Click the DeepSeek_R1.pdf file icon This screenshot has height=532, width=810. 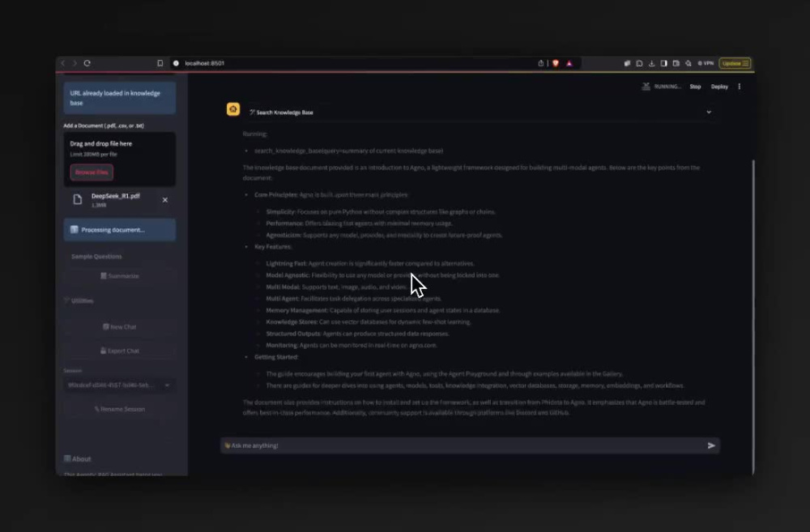click(x=78, y=199)
